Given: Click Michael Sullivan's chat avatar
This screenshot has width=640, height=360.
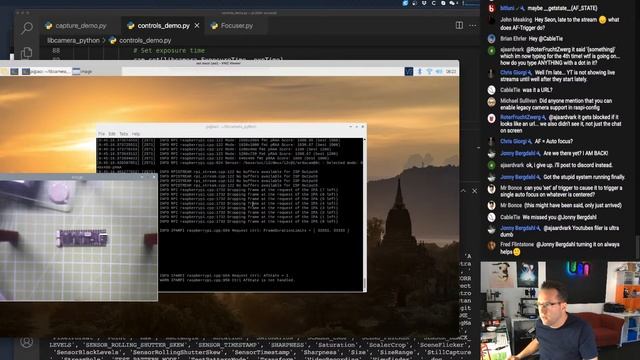Looking at the screenshot, I should [491, 102].
